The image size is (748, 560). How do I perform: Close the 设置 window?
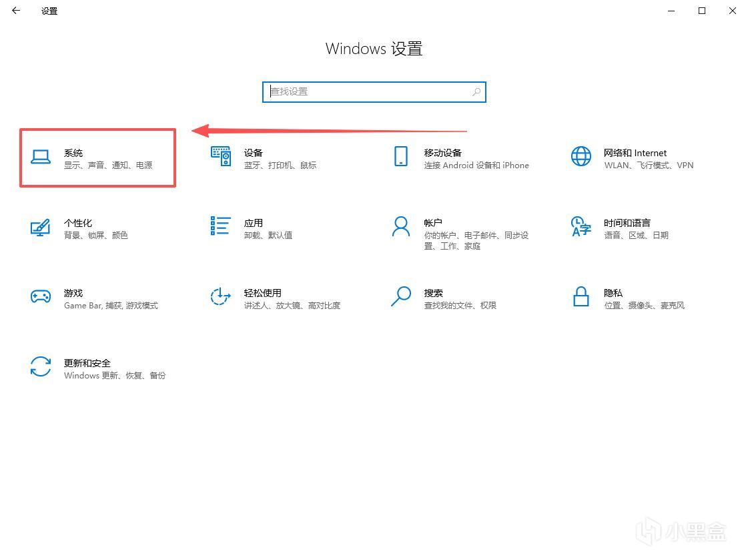(732, 11)
